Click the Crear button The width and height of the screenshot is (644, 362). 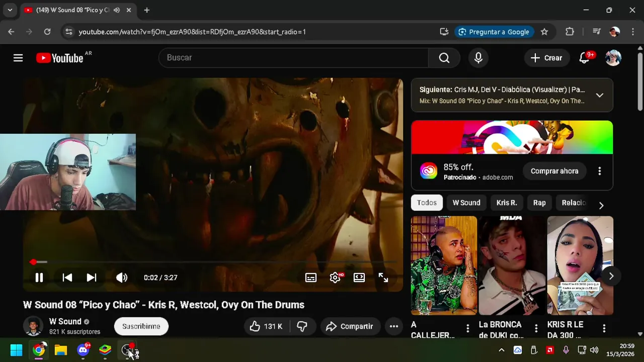tap(547, 58)
